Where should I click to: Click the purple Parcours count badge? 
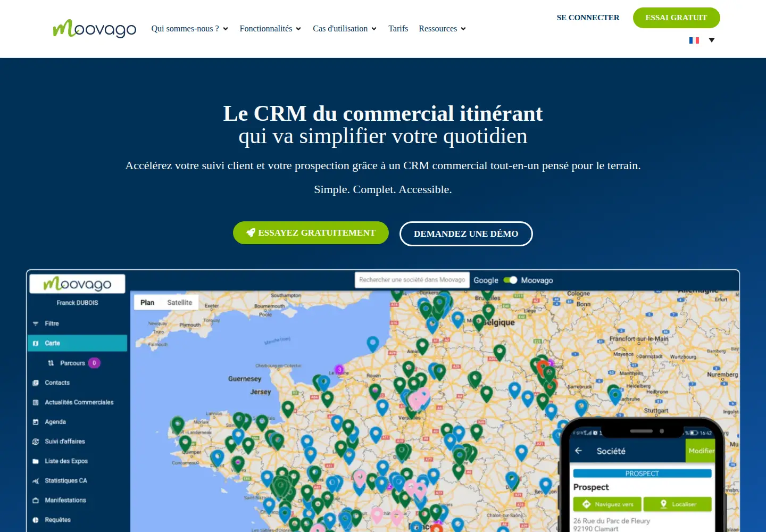tap(94, 363)
